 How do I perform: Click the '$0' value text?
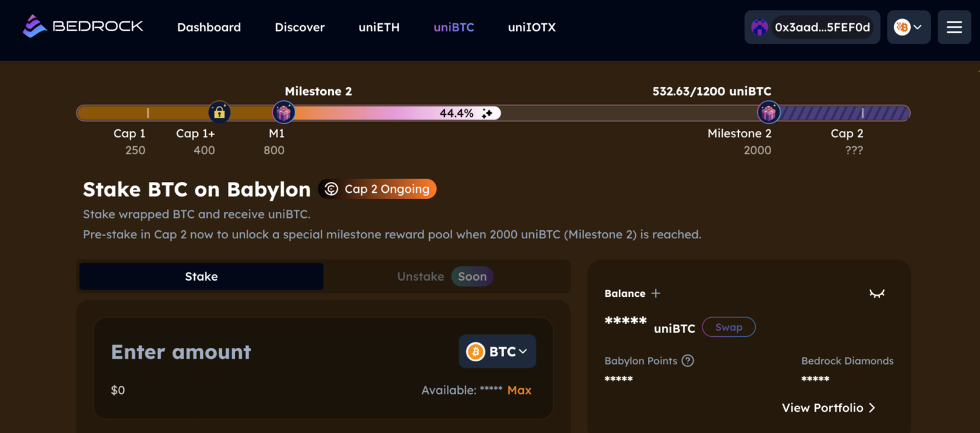(x=118, y=390)
